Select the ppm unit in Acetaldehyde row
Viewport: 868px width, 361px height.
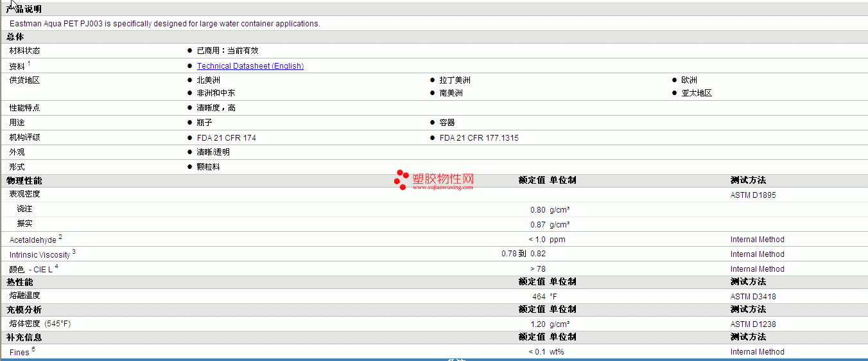tap(557, 240)
